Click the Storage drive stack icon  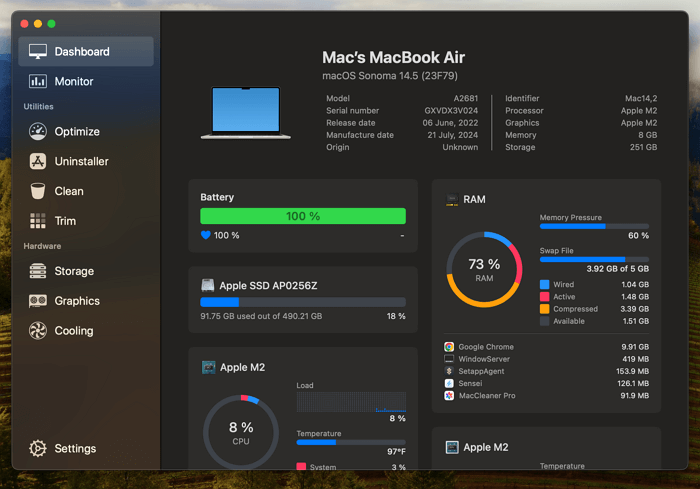[x=38, y=271]
